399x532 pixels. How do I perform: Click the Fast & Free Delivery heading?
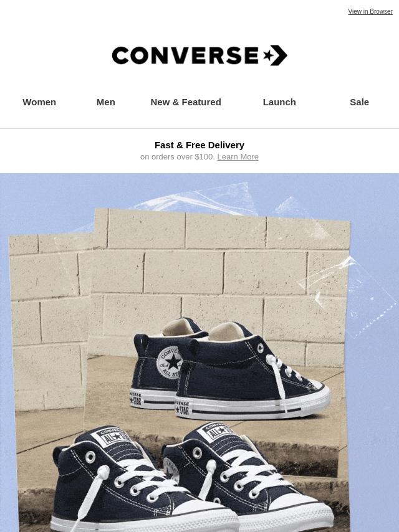click(199, 145)
